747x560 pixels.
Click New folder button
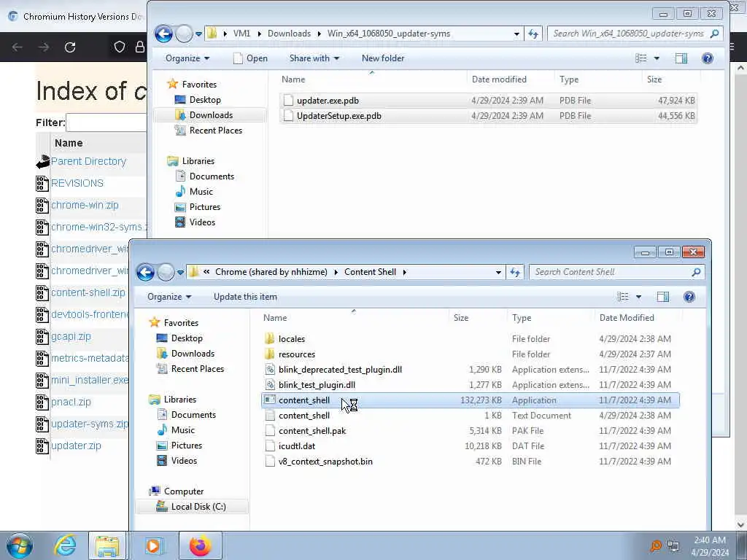click(383, 58)
